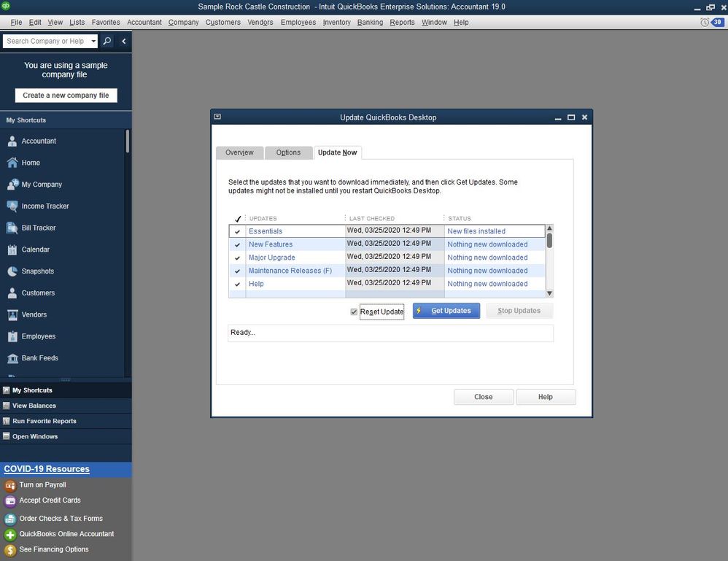Toggle the Major Upgrade update checkmark
The image size is (728, 561).
coord(237,258)
